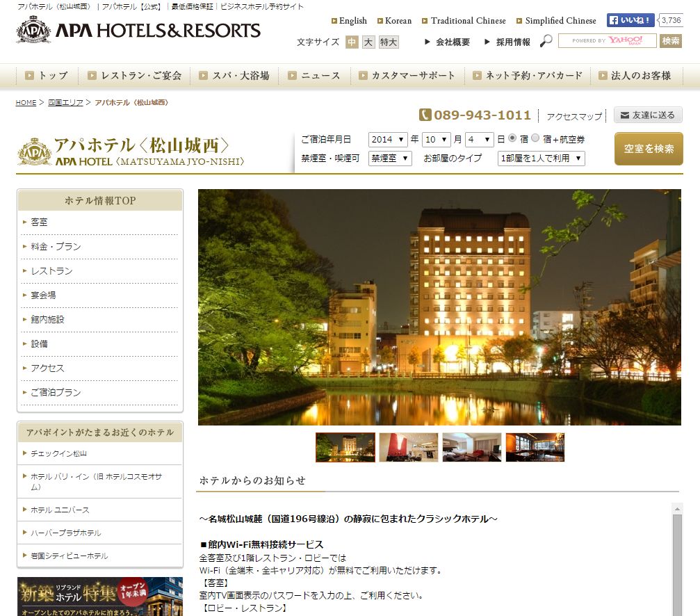Select the 宿 only radio button

tap(512, 138)
